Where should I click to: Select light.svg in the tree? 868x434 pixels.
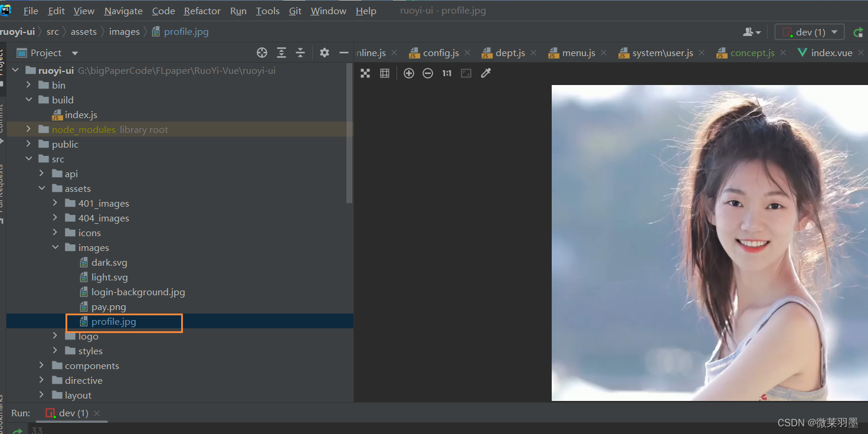point(103,277)
